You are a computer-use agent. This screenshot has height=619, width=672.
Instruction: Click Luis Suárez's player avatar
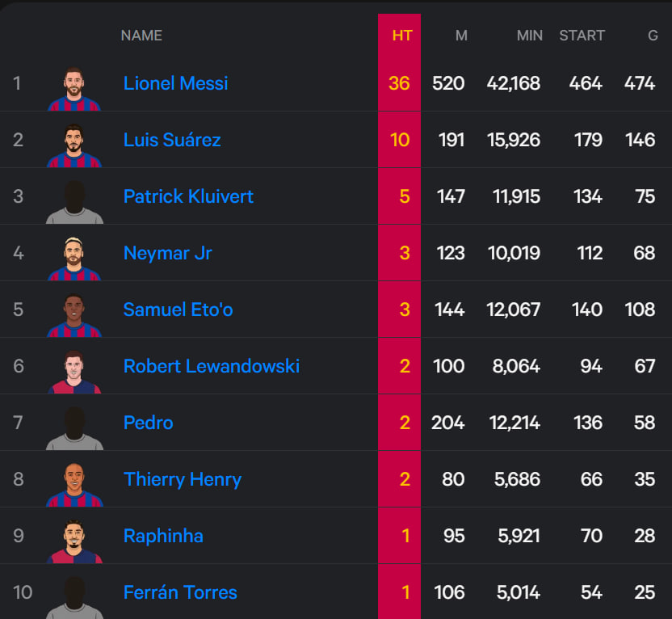74,144
